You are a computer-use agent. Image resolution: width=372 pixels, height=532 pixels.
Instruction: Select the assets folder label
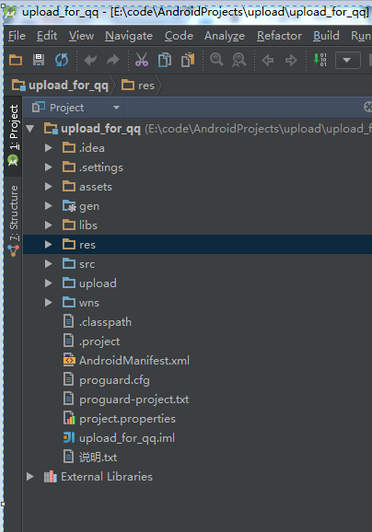point(95,187)
